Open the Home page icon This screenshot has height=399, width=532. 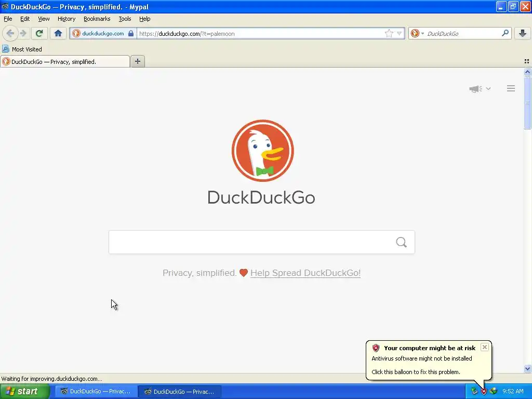(x=58, y=33)
